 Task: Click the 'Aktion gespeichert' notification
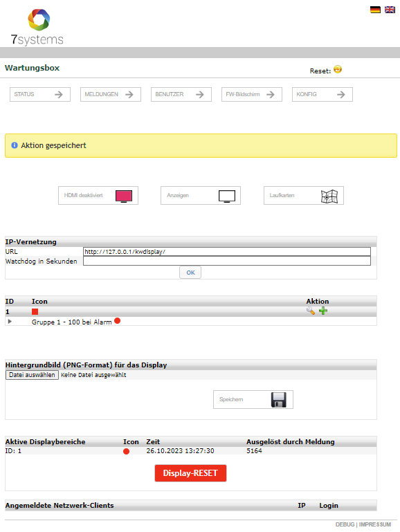[x=201, y=145]
